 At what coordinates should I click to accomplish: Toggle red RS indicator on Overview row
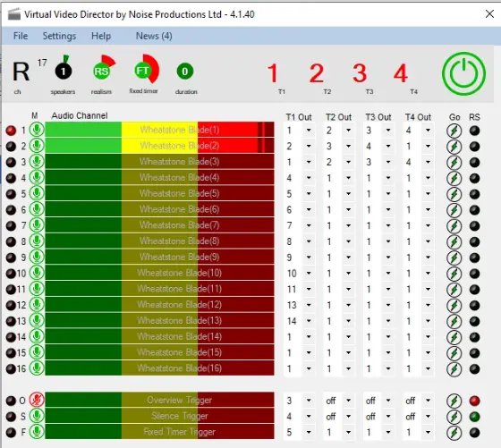474,401
